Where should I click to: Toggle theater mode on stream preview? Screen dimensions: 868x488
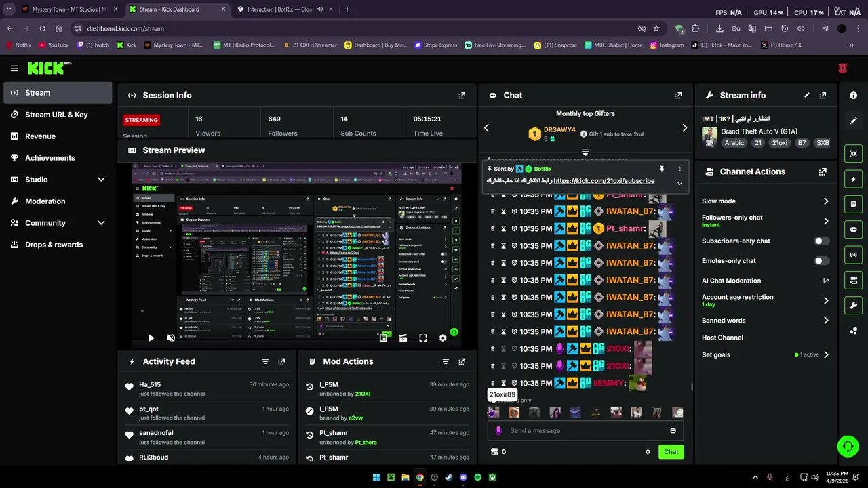click(403, 338)
